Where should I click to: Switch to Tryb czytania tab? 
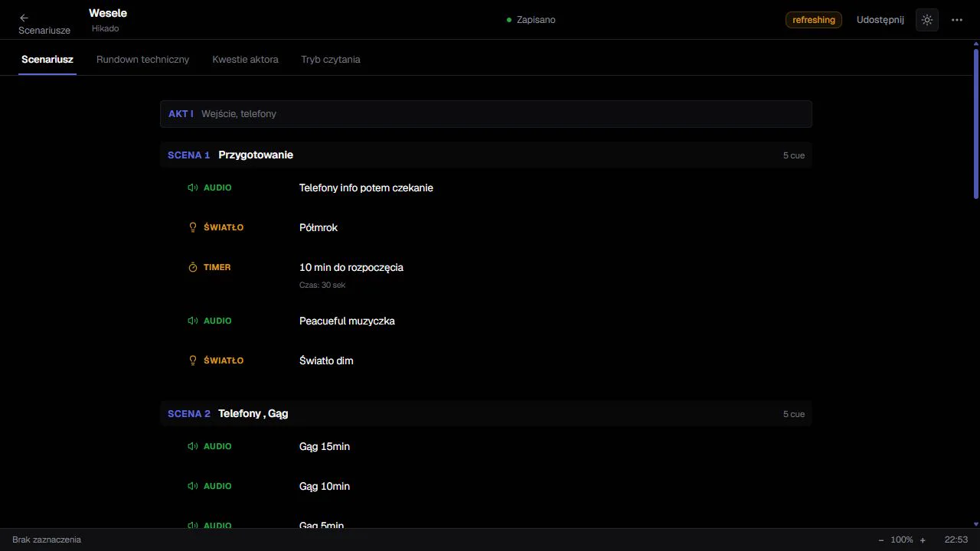[331, 59]
